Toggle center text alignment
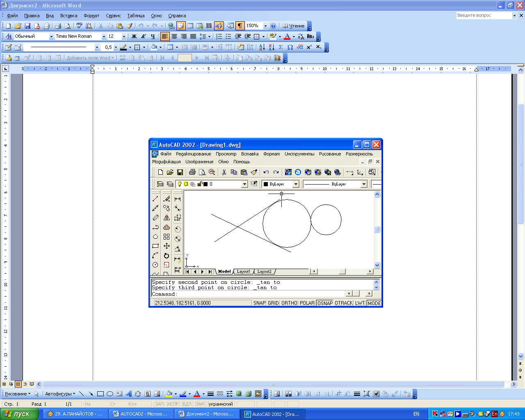The width and height of the screenshot is (525, 420). click(x=174, y=37)
